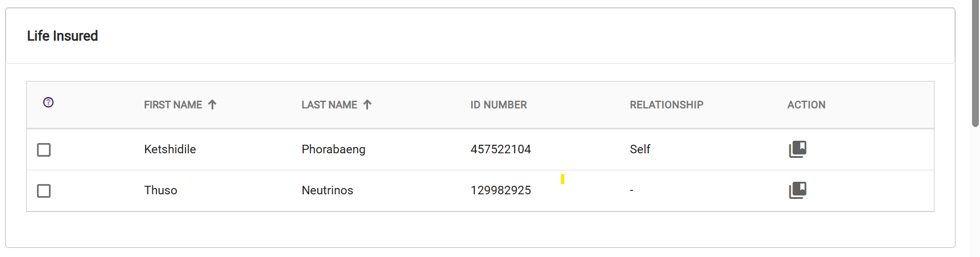Select the Thuso first name cell
This screenshot has width=980, height=257.
click(160, 190)
